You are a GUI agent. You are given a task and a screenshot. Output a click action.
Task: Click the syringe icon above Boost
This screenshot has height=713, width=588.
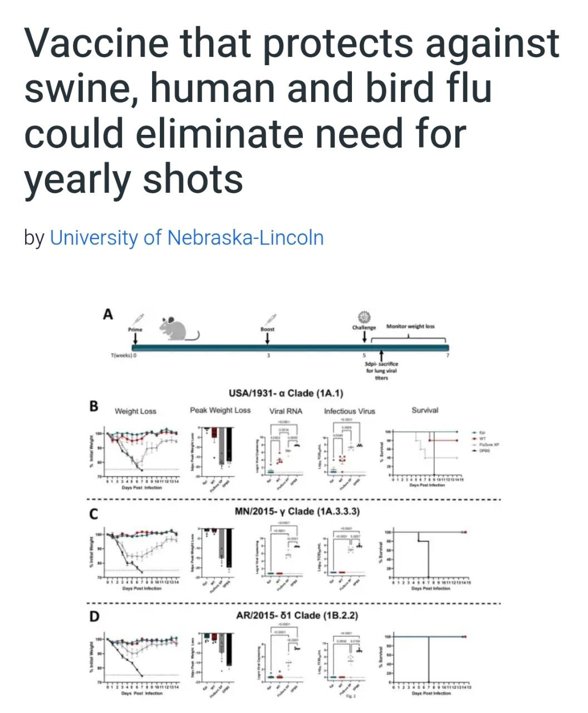click(x=269, y=320)
